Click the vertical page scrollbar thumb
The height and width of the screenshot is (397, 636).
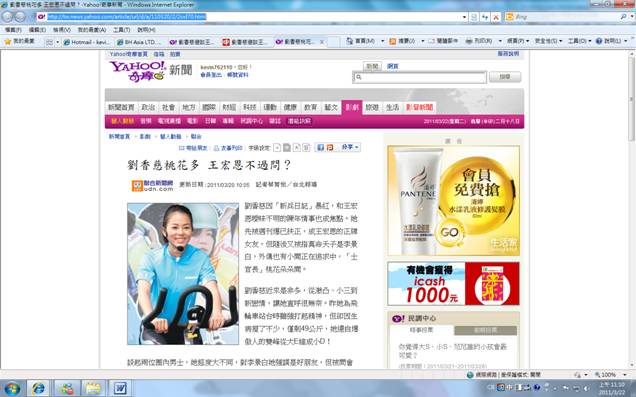click(x=632, y=99)
